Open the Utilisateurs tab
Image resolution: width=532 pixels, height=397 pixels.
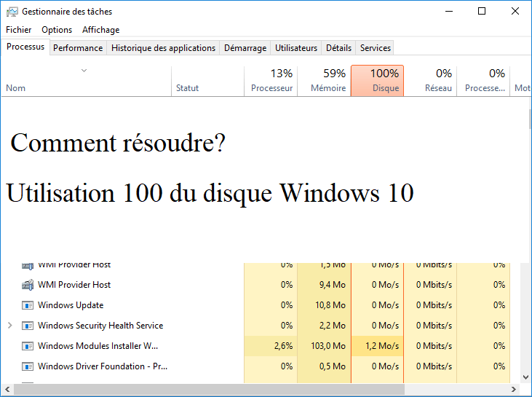tap(296, 48)
